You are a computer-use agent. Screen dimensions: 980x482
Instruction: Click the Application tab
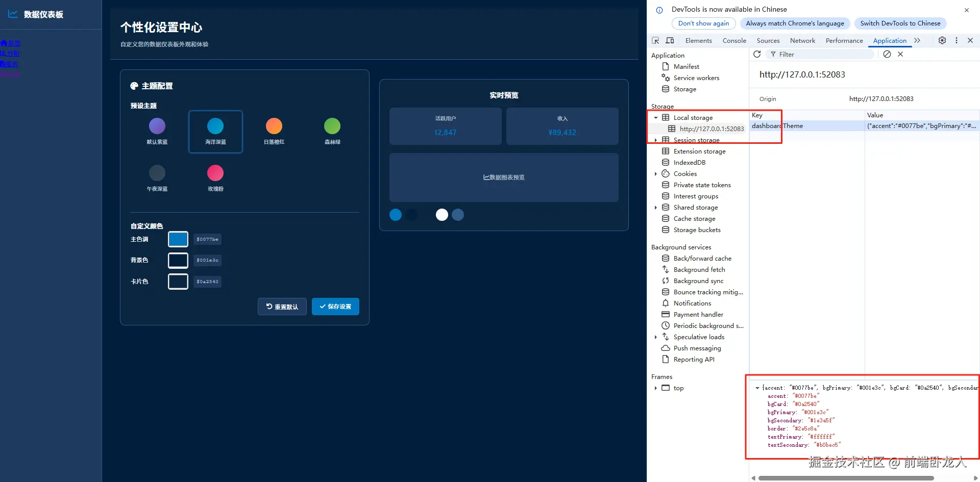[890, 40]
